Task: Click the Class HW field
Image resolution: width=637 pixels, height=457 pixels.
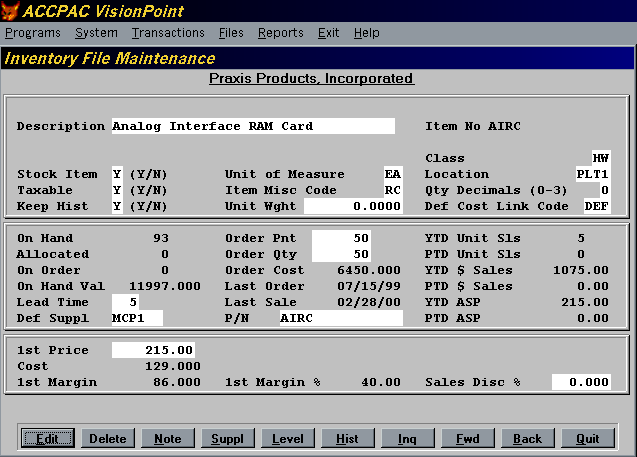Action: 601,158
